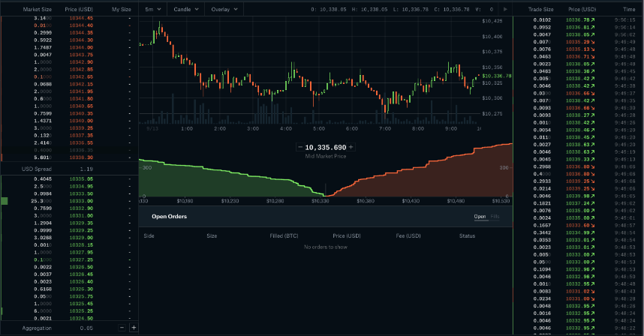This screenshot has width=644, height=336.
Task: Select the top trade at 10336.78
Action: (x=578, y=20)
